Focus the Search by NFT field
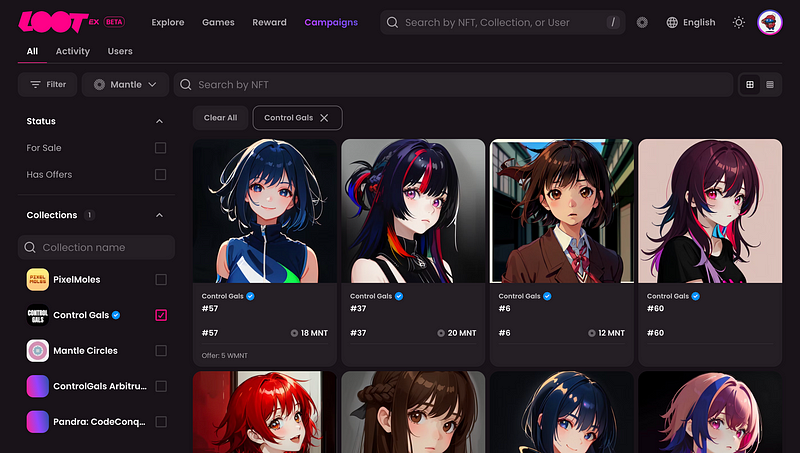Screen dimensions: 800x453 (454, 85)
